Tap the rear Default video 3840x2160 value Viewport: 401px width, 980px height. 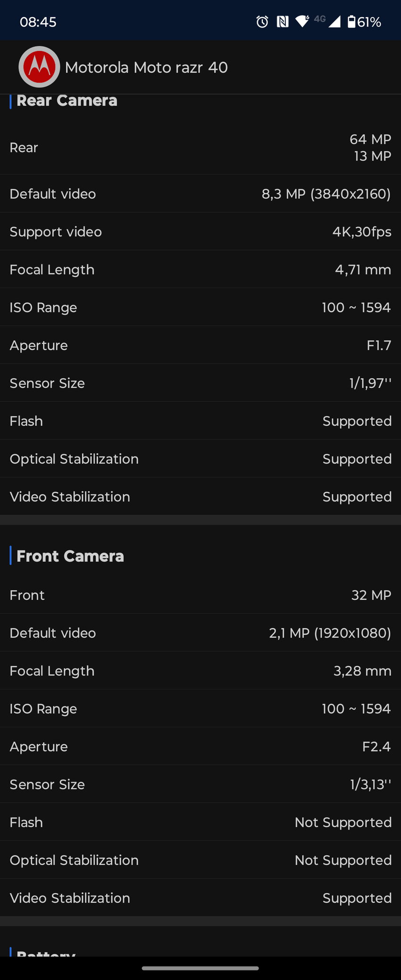(x=326, y=194)
